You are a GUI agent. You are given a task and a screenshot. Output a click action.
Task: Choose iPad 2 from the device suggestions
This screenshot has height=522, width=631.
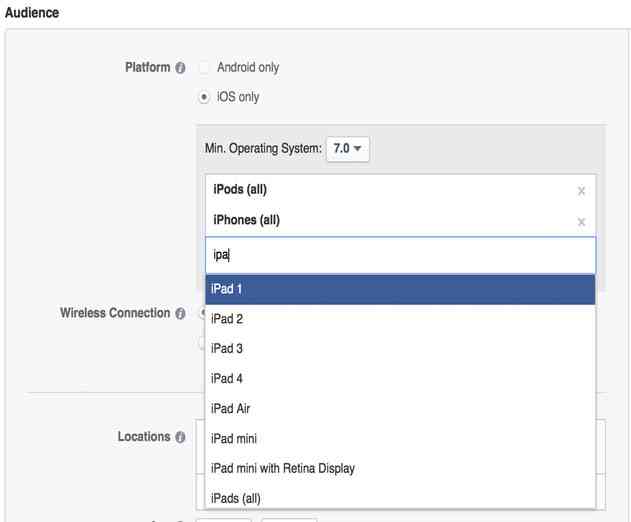pyautogui.click(x=400, y=319)
